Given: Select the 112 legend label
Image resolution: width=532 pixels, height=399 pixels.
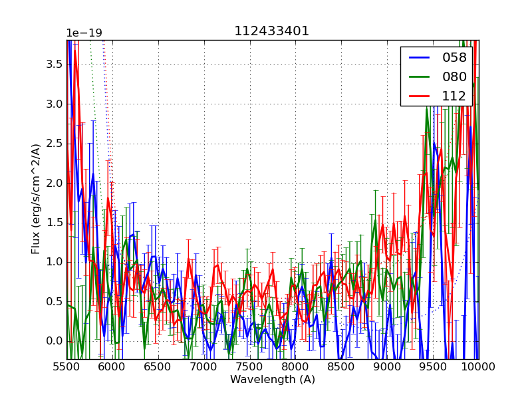Looking at the screenshot, I should [x=454, y=96].
